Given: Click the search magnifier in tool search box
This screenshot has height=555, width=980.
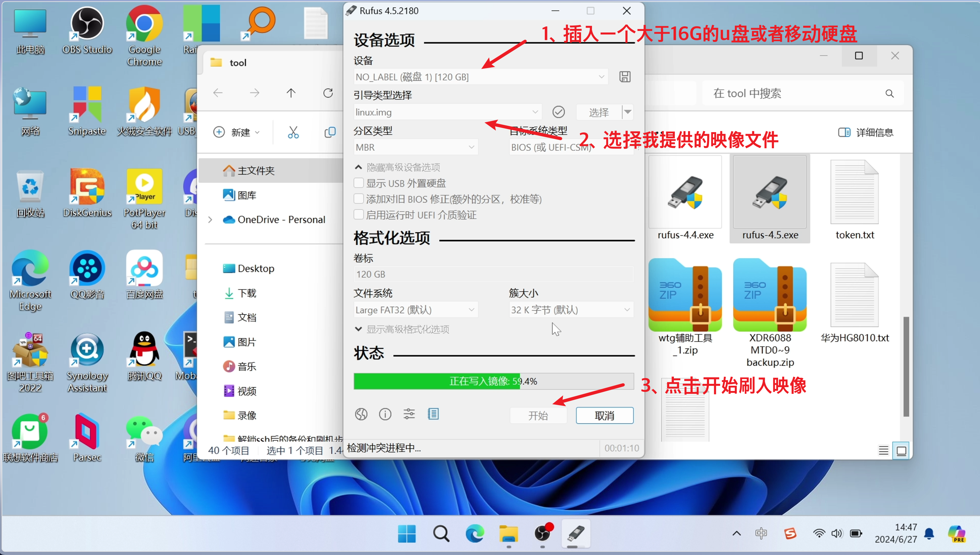Looking at the screenshot, I should pyautogui.click(x=890, y=93).
